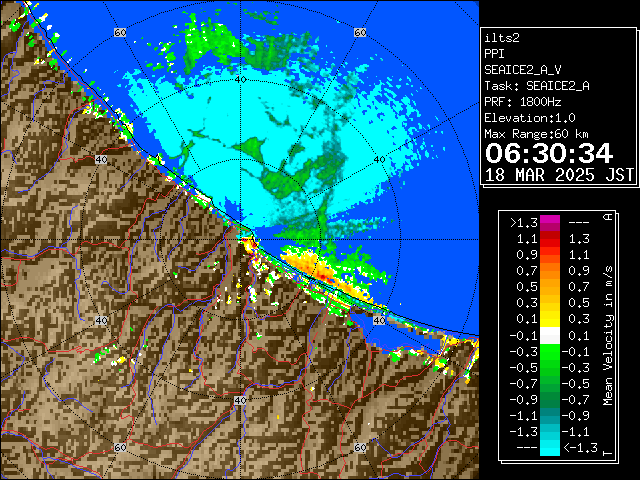Viewport: 640px width, 480px height.
Task: Click the "A" letter at legend top corner
Action: [x=608, y=217]
